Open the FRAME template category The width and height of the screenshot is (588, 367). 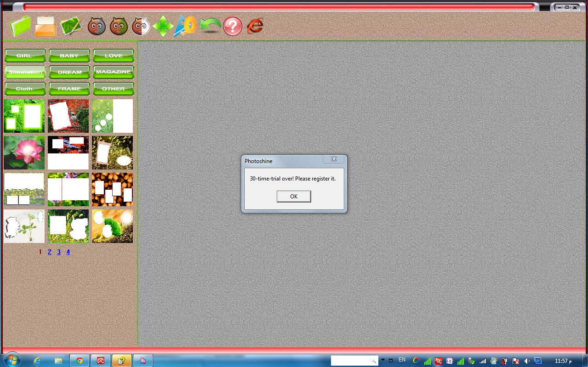point(69,89)
